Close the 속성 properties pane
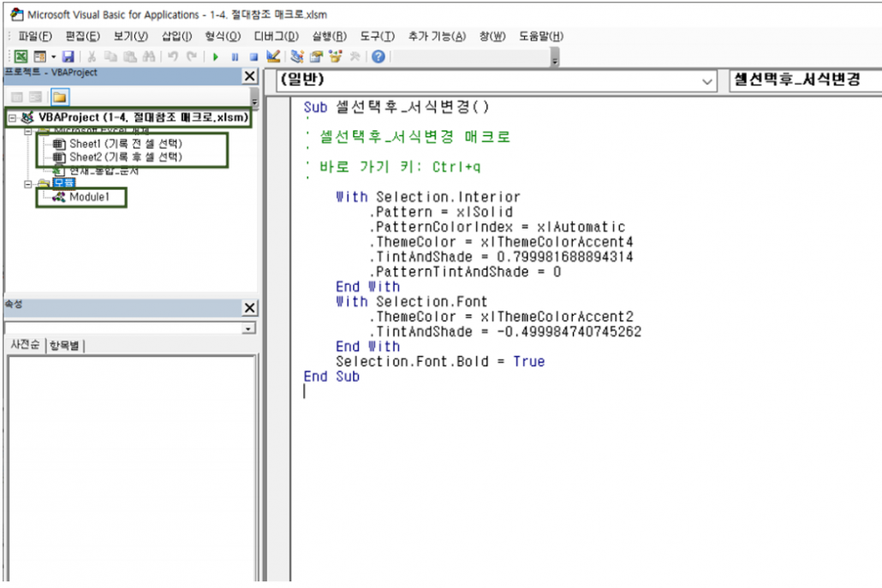Screen dimensions: 882x588 point(250,307)
